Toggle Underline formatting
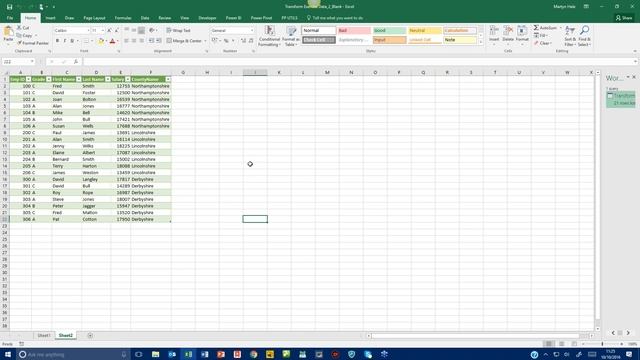640x360 pixels. point(72,41)
